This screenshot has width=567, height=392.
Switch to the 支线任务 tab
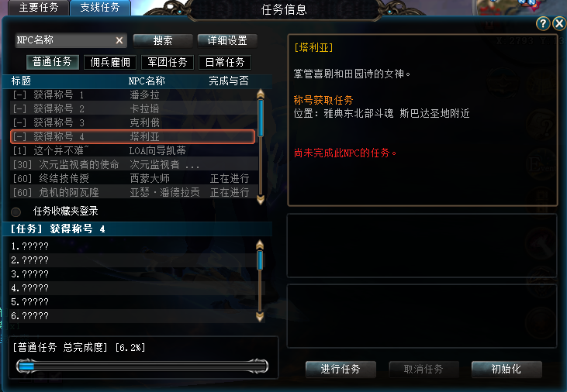tap(100, 8)
